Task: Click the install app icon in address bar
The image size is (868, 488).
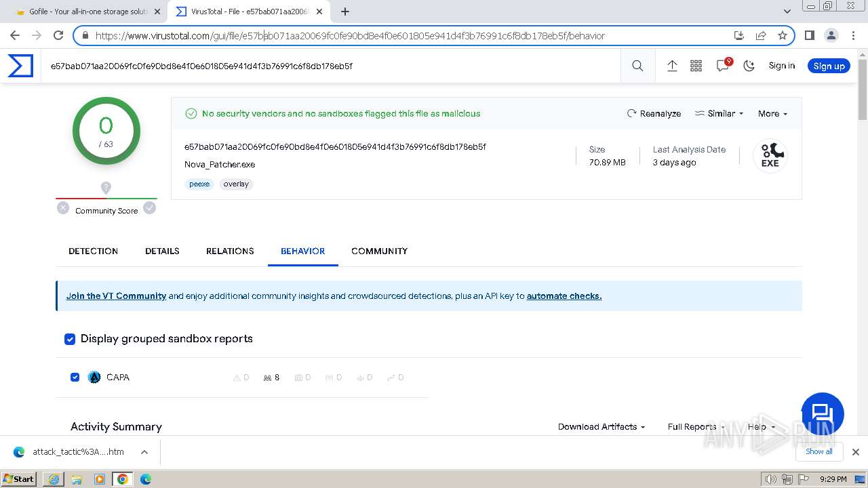Action: tap(739, 36)
